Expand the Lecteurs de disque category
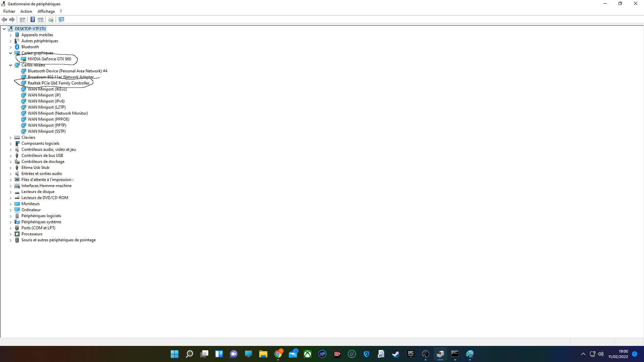This screenshot has width=644, height=362. [10, 192]
